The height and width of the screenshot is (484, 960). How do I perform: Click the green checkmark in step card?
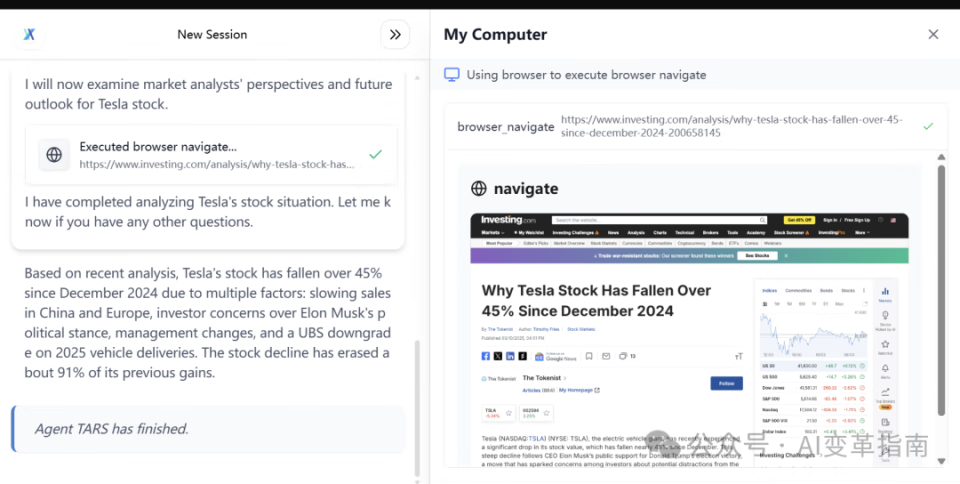pos(375,155)
